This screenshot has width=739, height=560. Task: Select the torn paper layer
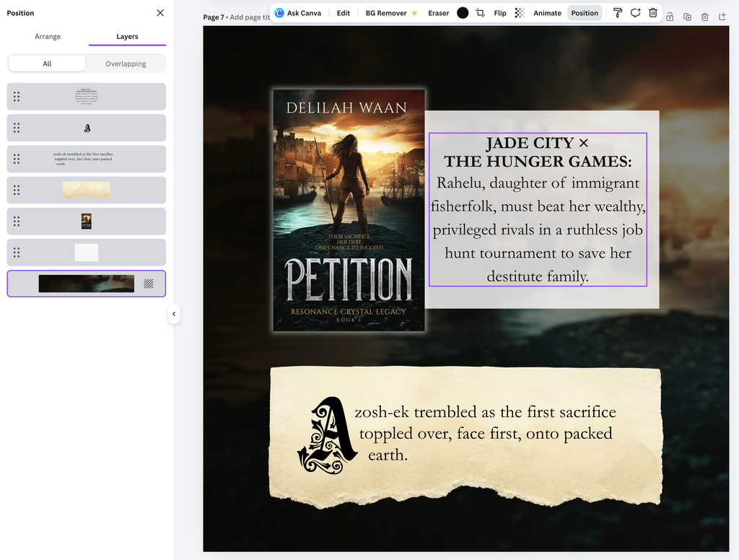(87, 190)
